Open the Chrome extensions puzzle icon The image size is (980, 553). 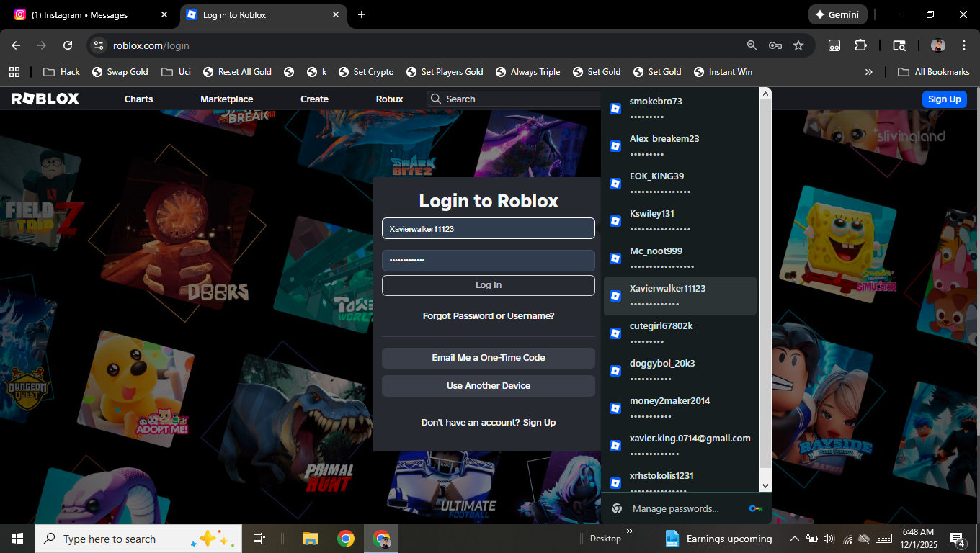click(860, 45)
